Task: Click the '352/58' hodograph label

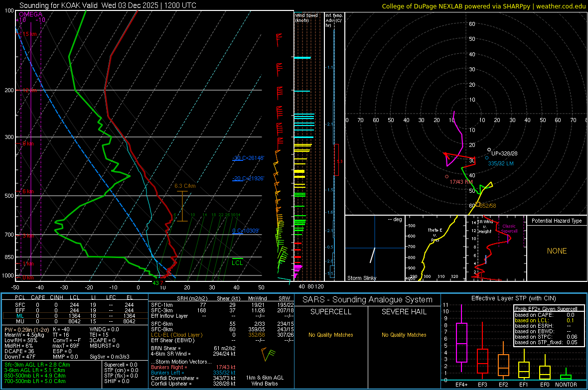Action: click(488, 206)
